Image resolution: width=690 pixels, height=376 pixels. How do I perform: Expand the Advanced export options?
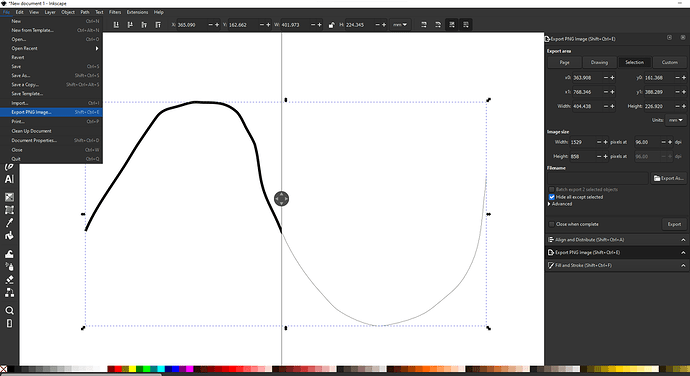tap(560, 204)
